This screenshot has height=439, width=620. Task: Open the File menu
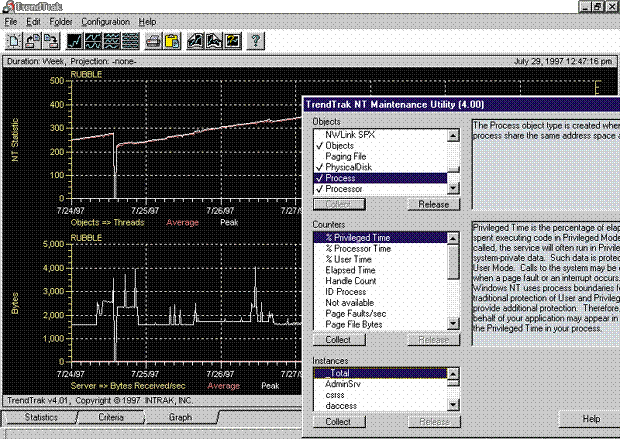tap(11, 22)
